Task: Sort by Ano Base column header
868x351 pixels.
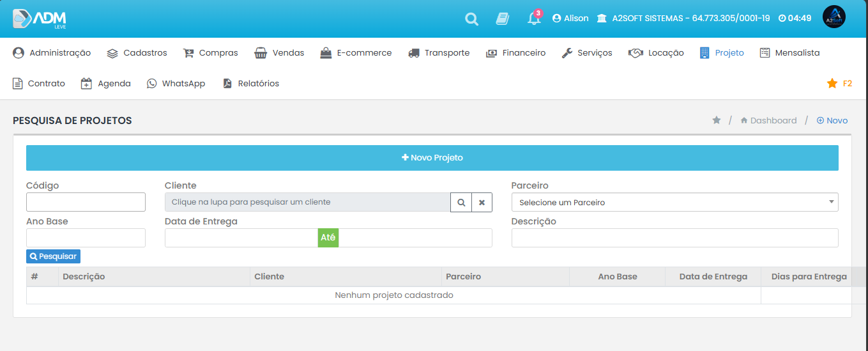Action: click(617, 277)
